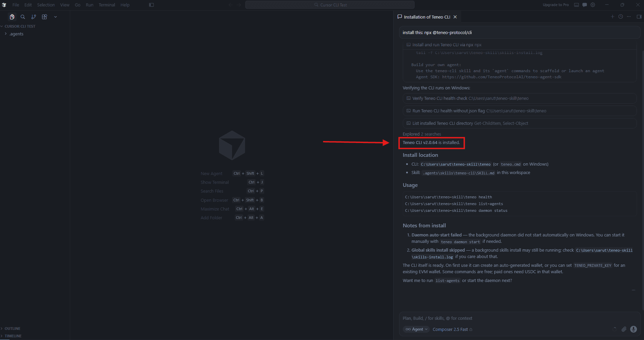Click the 'teneo list-agents' usage line

454,204
